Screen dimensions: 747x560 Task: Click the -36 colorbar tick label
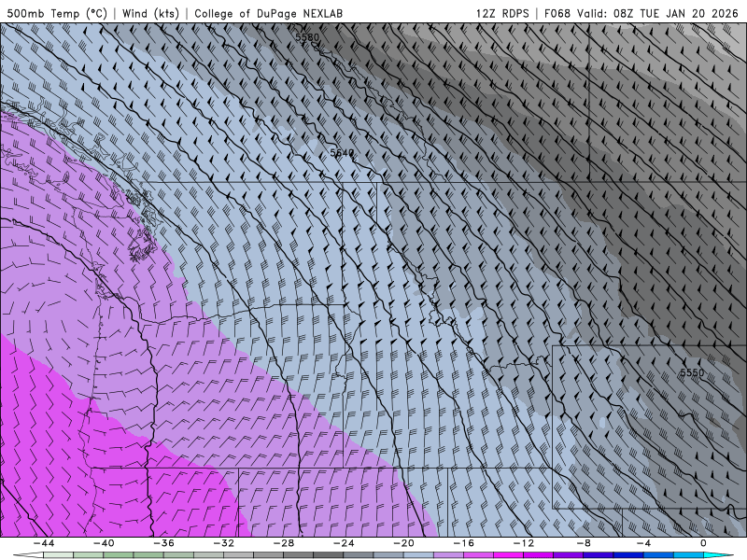[x=164, y=543]
